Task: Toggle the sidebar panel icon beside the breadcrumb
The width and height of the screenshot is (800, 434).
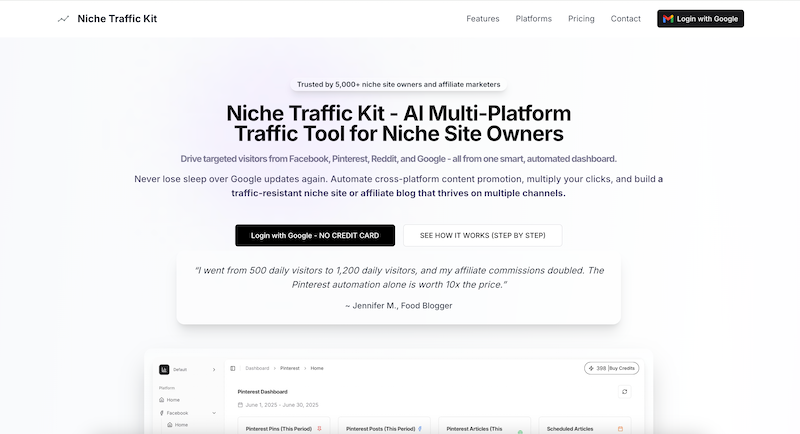Action: click(233, 368)
